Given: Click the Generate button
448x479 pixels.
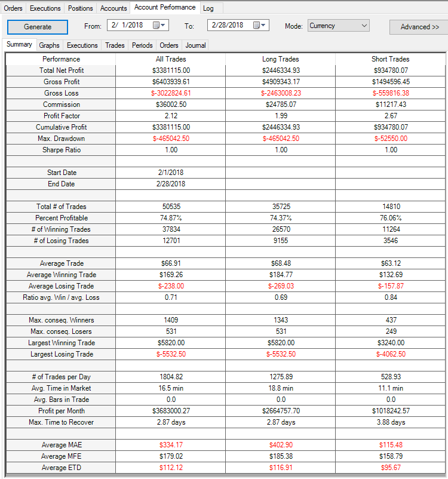Looking at the screenshot, I should click(x=38, y=27).
